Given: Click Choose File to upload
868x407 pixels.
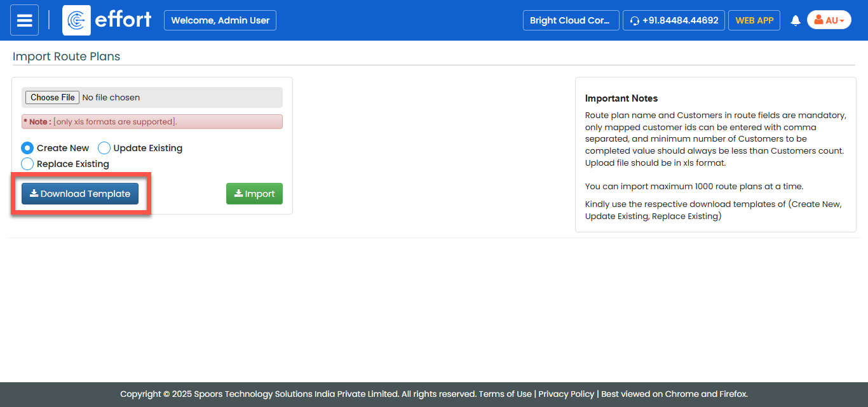Looking at the screenshot, I should [x=52, y=97].
